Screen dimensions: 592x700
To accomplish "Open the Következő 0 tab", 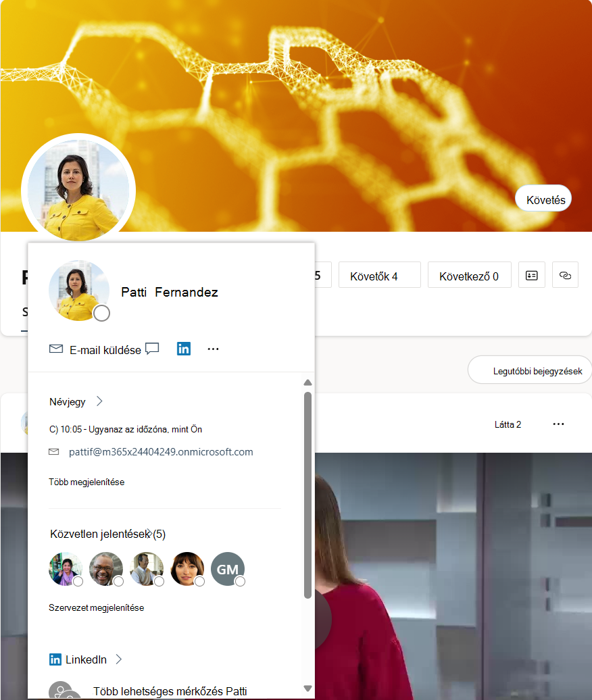I will tap(469, 275).
